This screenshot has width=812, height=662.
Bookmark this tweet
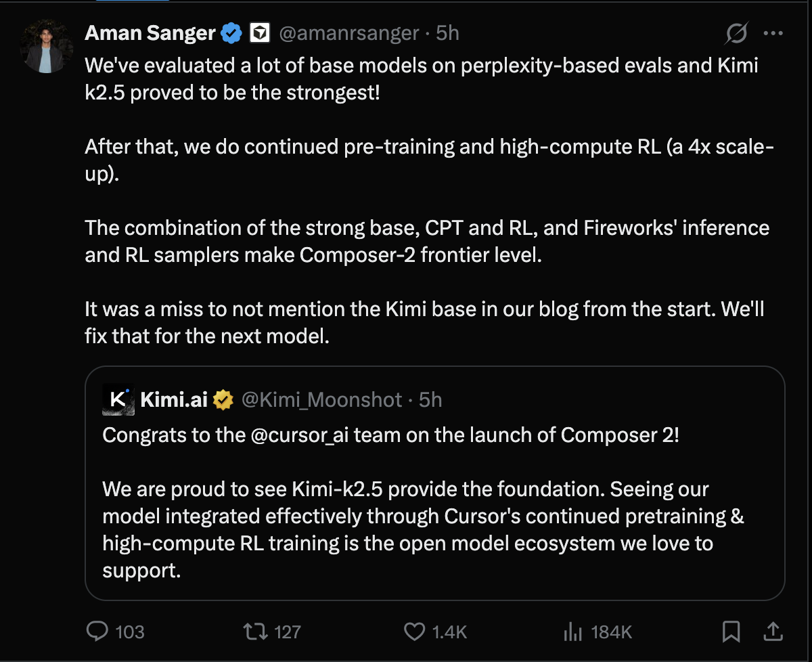(x=731, y=632)
